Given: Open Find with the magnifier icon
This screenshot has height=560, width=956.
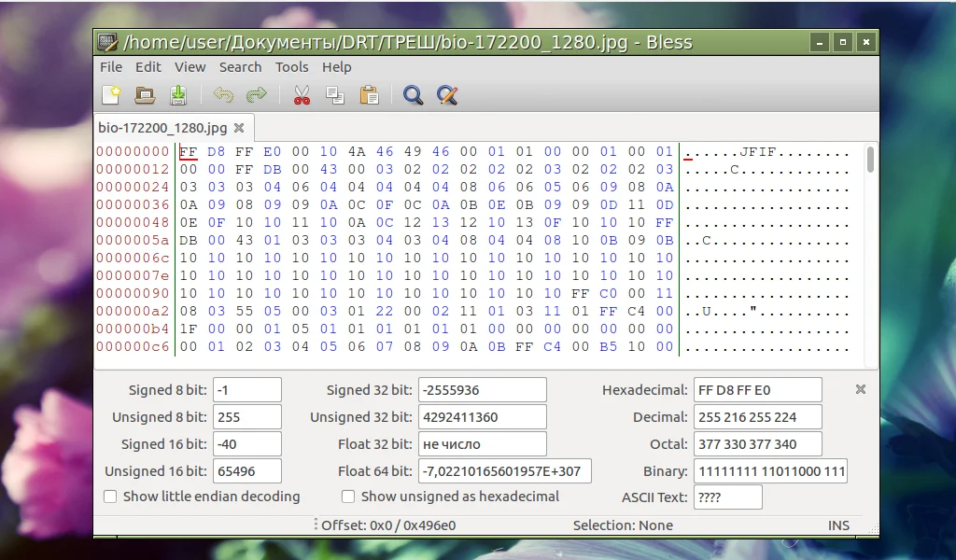Looking at the screenshot, I should (x=413, y=95).
